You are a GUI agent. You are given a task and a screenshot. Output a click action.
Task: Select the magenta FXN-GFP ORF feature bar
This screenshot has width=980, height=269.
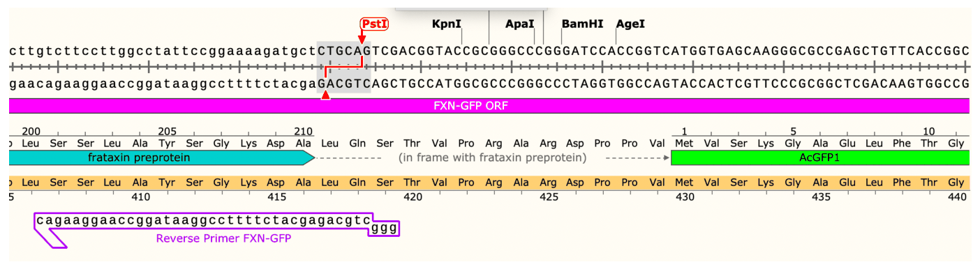pyautogui.click(x=489, y=105)
